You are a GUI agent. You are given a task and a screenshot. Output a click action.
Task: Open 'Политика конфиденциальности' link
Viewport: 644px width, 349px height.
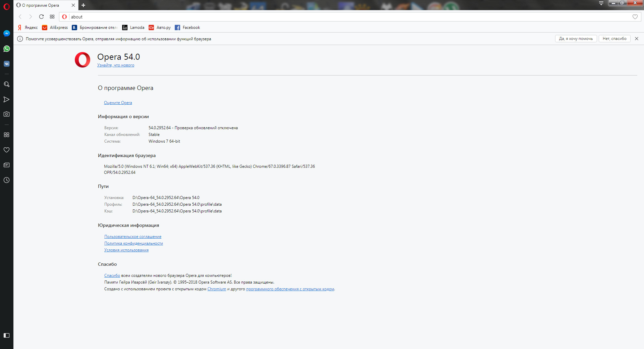click(x=133, y=243)
